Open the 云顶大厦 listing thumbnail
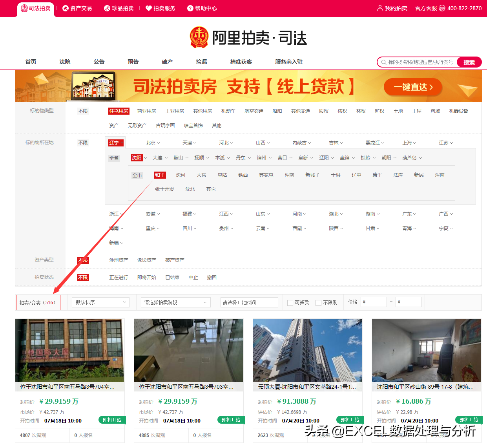This screenshot has height=448, width=487. (307, 350)
